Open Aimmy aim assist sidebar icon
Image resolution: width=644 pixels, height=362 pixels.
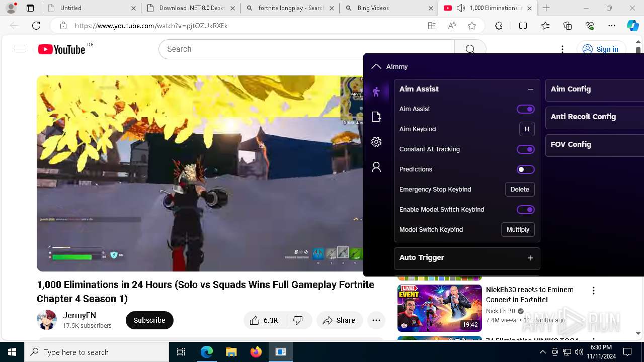[376, 92]
